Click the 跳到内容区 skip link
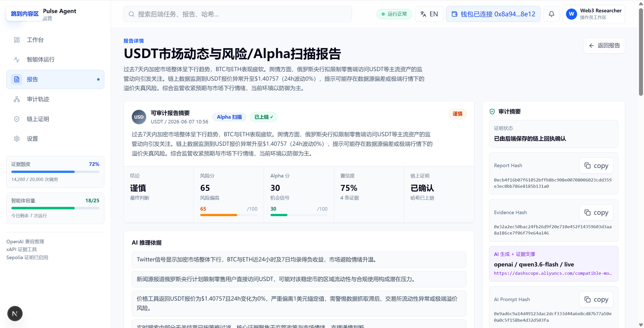644x328 pixels. pos(25,14)
